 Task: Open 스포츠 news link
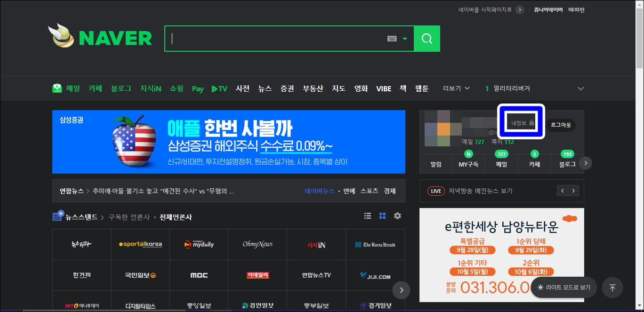(x=370, y=191)
